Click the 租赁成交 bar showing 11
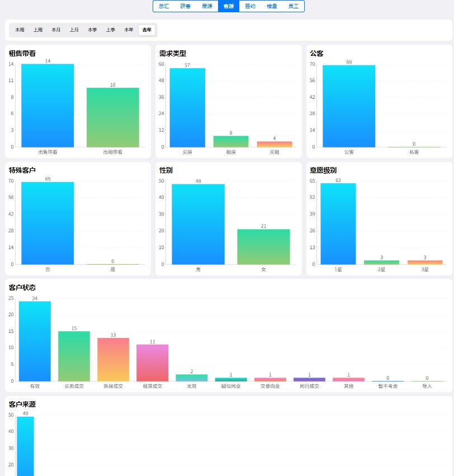This screenshot has height=476, width=454. [x=153, y=363]
